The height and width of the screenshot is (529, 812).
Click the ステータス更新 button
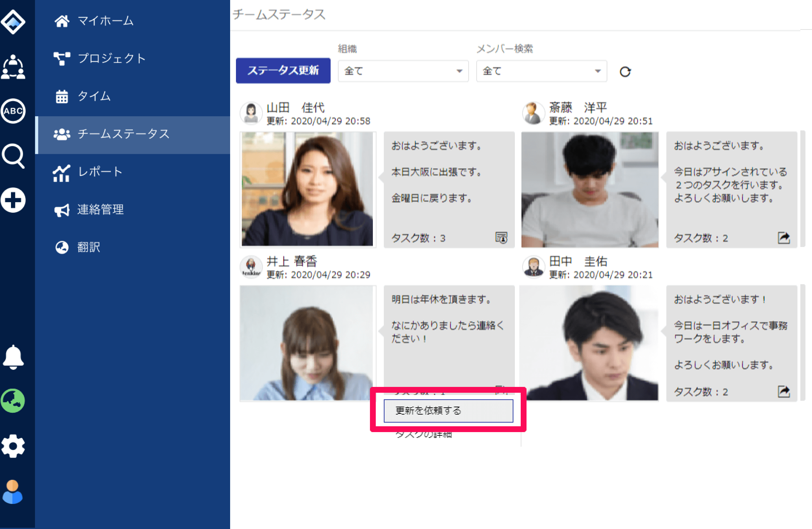pyautogui.click(x=283, y=71)
